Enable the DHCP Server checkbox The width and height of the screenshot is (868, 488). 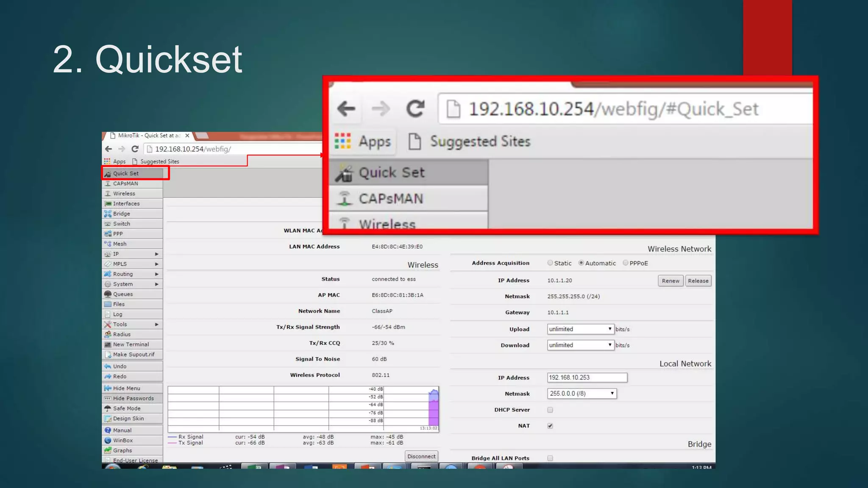point(550,410)
